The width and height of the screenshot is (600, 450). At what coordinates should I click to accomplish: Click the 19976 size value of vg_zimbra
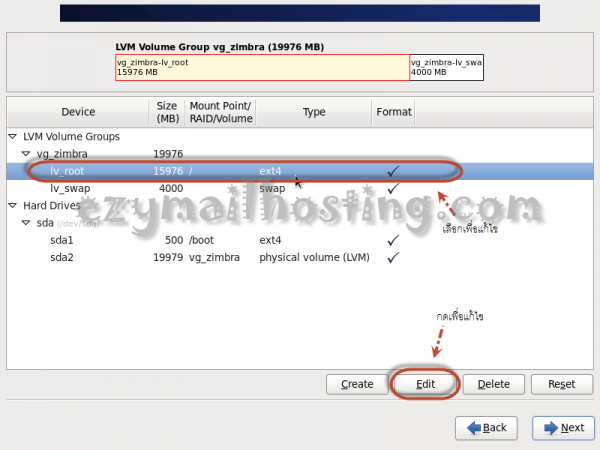pyautogui.click(x=168, y=154)
